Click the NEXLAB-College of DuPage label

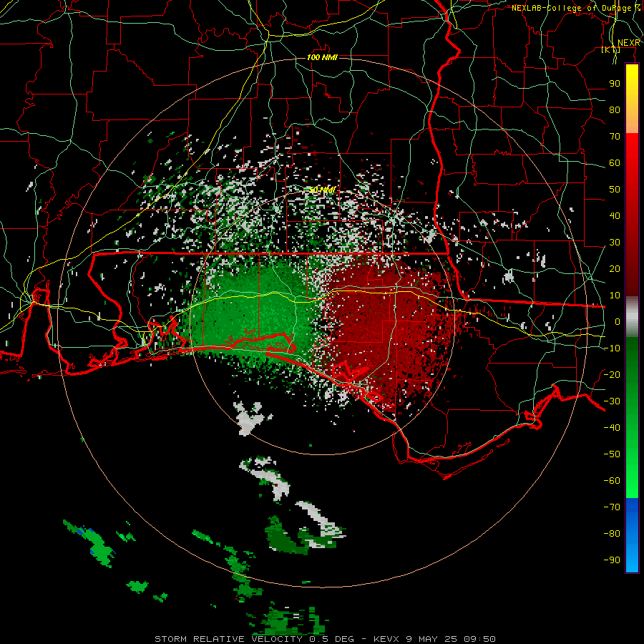(576, 8)
